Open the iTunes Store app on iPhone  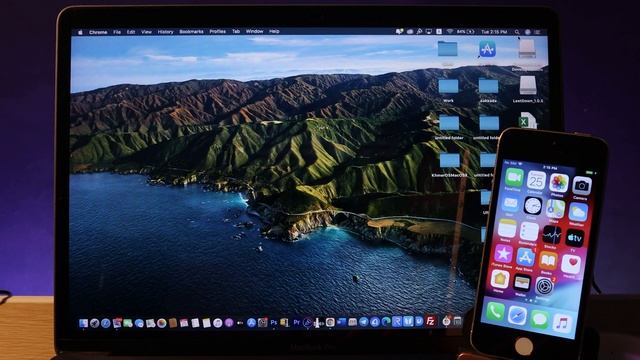tap(503, 254)
